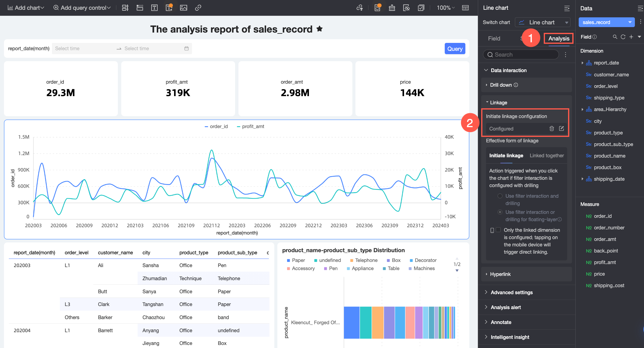Edit the configured linkage with pencil icon
The width and height of the screenshot is (644, 348).
tap(561, 129)
